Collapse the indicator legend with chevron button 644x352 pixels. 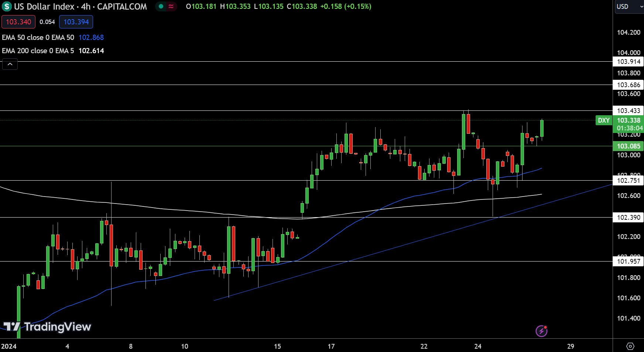point(10,64)
